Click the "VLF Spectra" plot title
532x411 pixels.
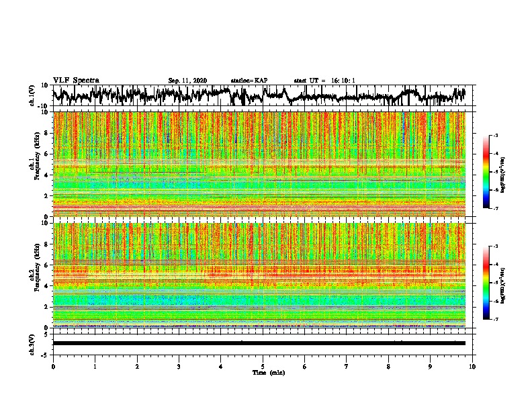(x=76, y=80)
